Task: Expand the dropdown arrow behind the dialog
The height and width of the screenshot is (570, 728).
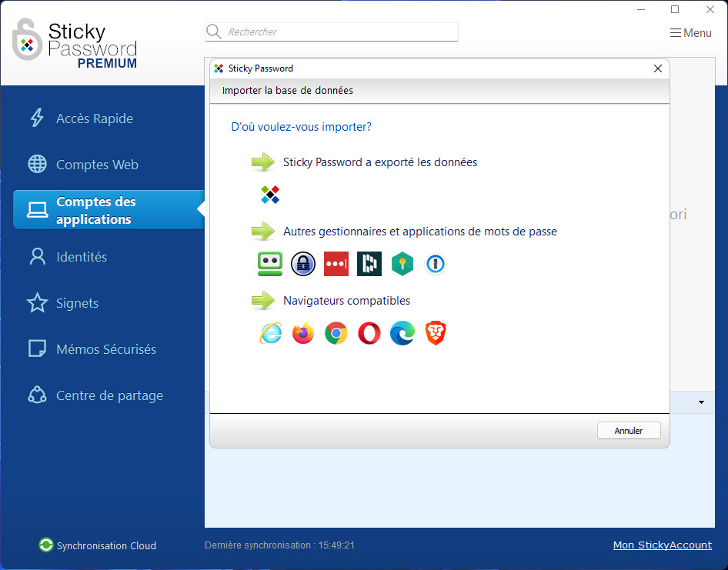Action: [701, 402]
